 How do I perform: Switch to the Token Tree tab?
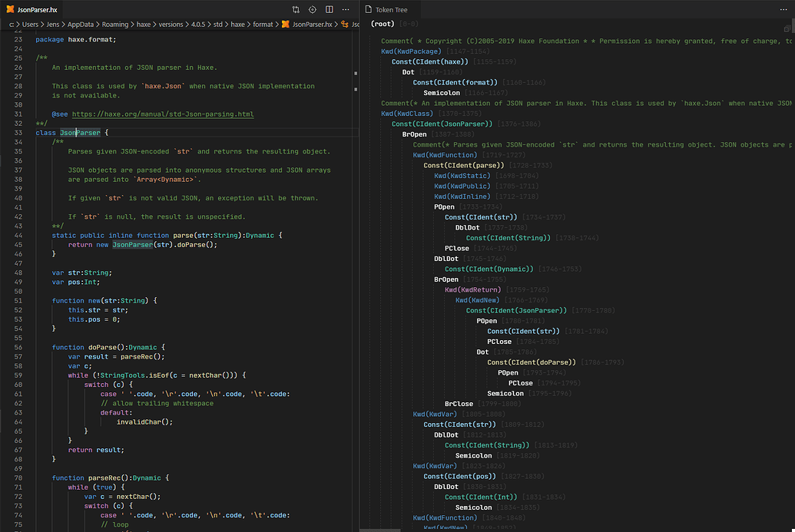[x=391, y=10]
